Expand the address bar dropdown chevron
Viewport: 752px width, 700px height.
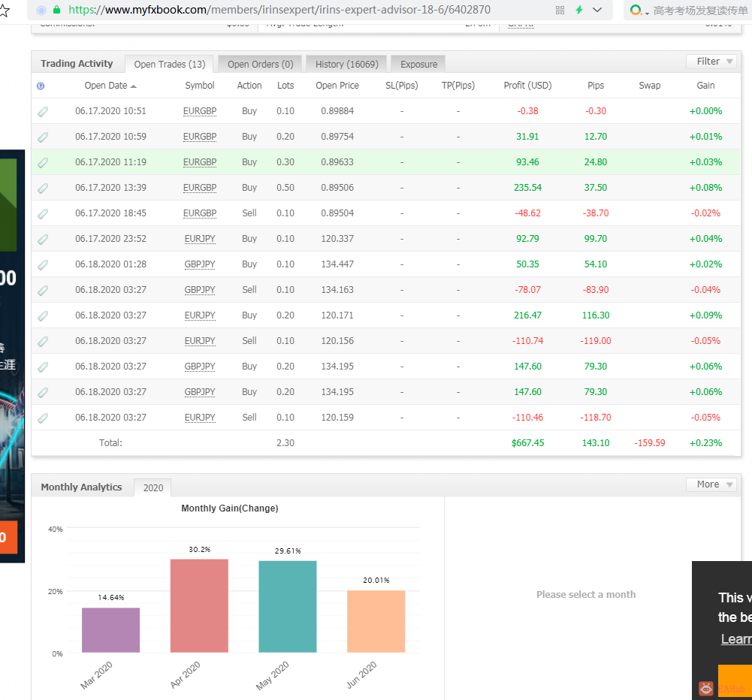597,10
